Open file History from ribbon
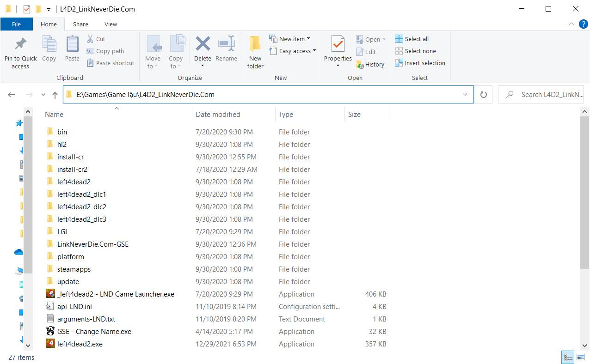The height and width of the screenshot is (364, 590). (370, 64)
